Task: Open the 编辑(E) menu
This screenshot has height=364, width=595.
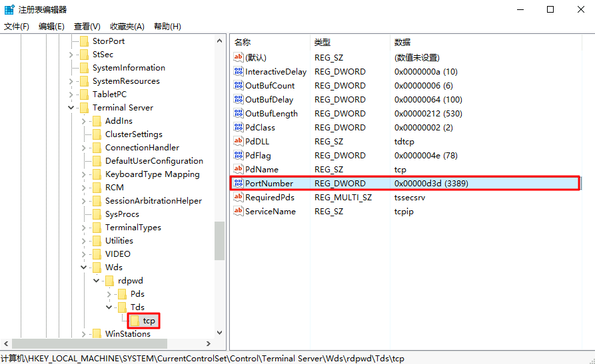Action: pos(51,26)
